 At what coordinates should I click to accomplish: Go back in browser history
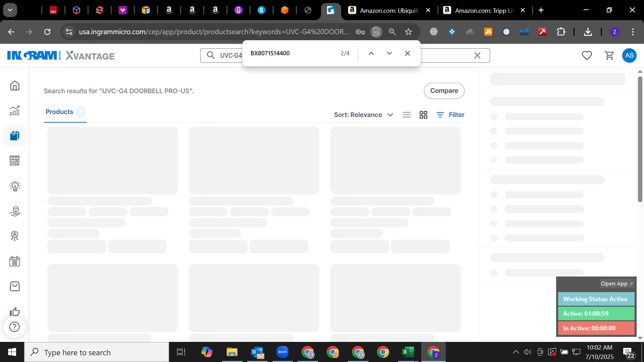click(x=11, y=32)
